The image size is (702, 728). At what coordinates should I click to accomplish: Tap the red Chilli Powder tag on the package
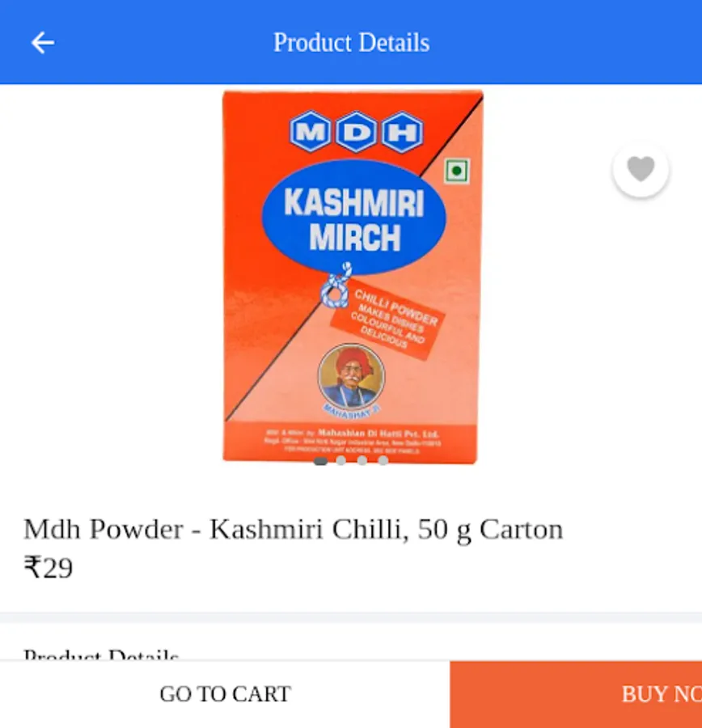pos(387,320)
